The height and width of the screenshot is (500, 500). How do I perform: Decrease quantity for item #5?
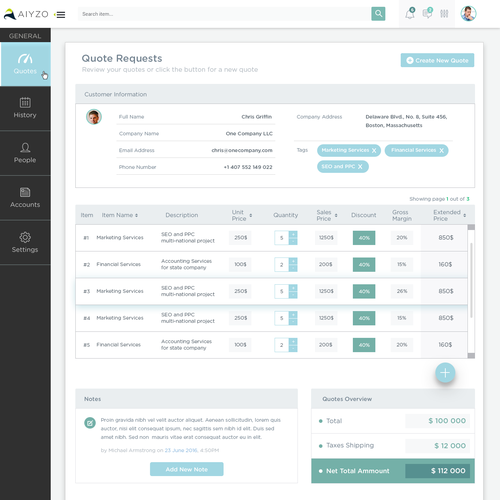(293, 349)
